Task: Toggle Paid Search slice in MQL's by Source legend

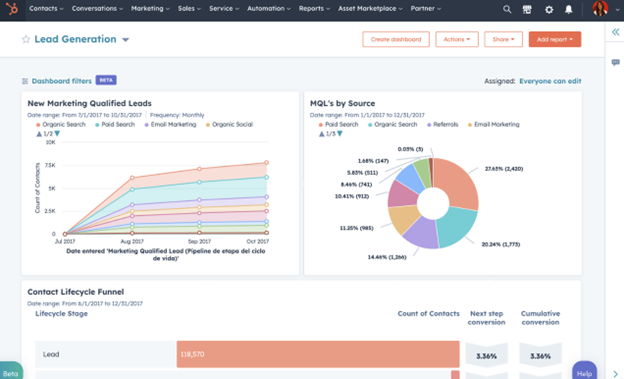Action: click(x=338, y=125)
